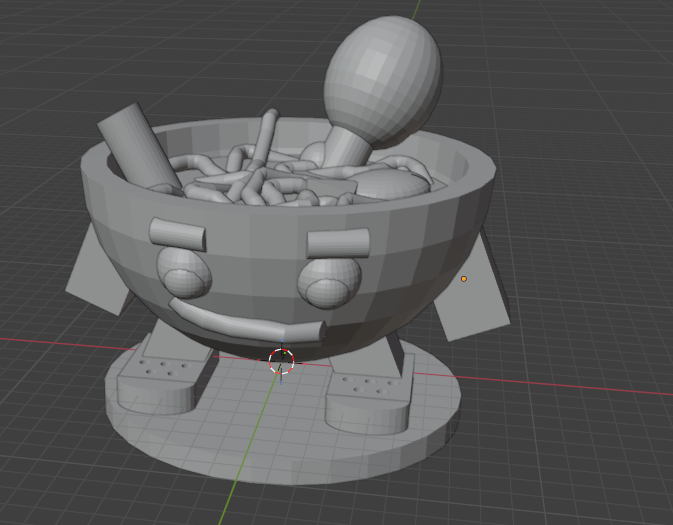673x525 pixels.
Task: Select the large spoon sphere above the bowl
Action: coord(383,81)
